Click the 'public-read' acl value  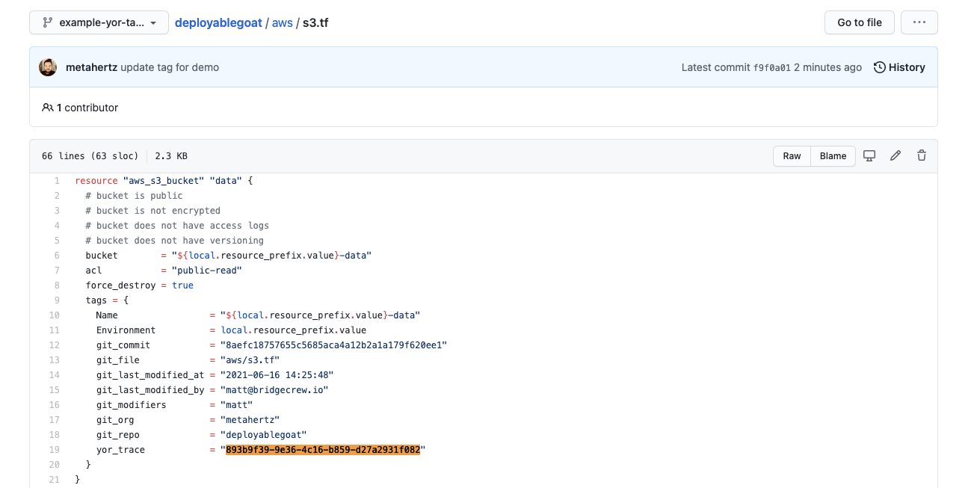point(207,271)
